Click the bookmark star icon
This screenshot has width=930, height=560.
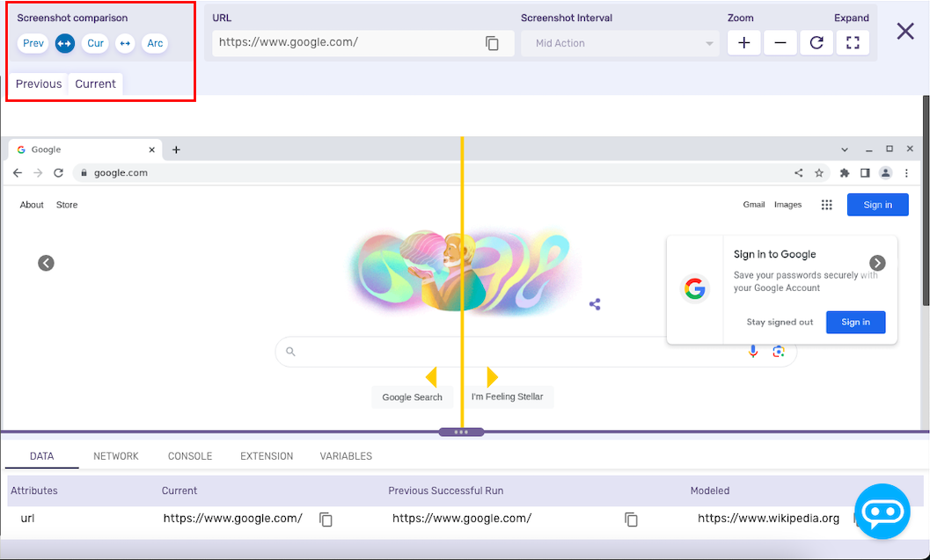(819, 173)
